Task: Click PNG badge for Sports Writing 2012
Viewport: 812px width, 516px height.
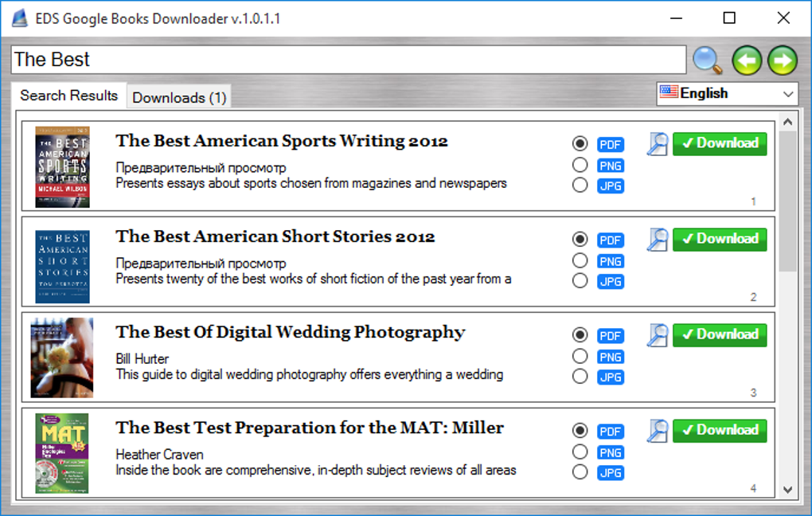Action: pos(611,166)
